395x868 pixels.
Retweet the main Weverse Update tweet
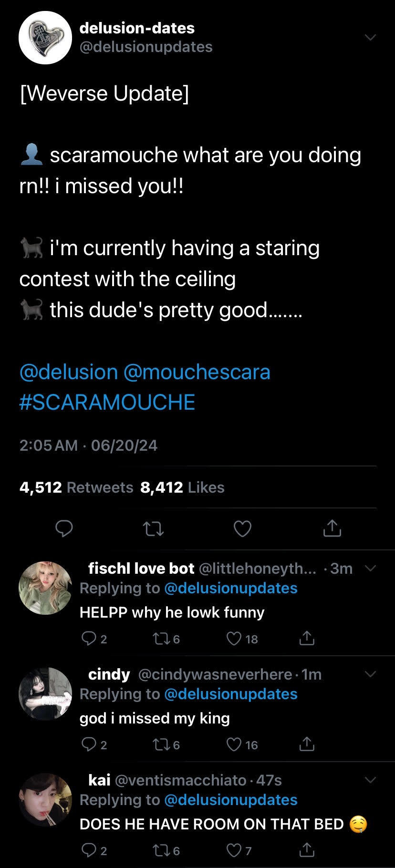click(x=154, y=528)
